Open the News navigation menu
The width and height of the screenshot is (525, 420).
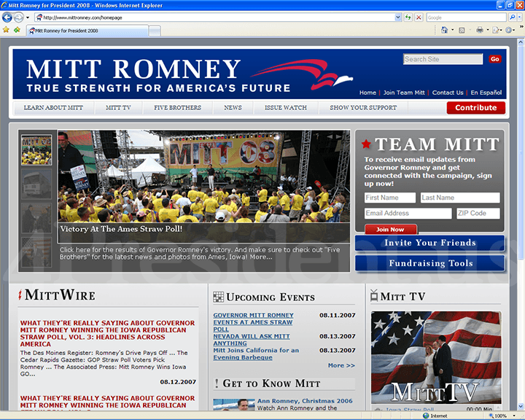tap(233, 107)
